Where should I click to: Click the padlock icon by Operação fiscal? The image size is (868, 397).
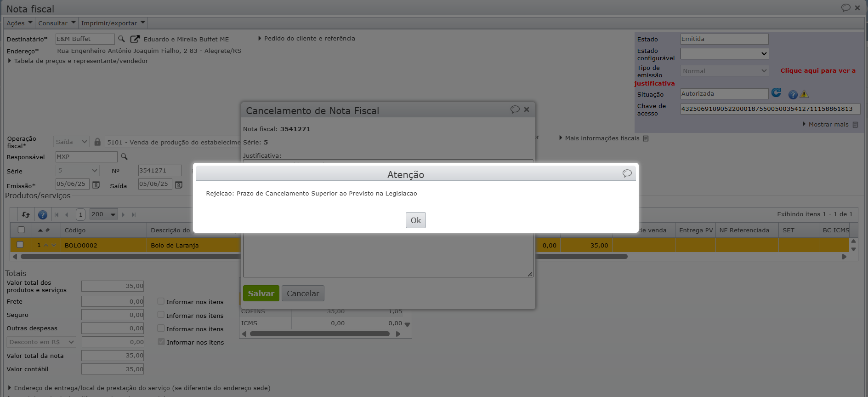pyautogui.click(x=97, y=142)
